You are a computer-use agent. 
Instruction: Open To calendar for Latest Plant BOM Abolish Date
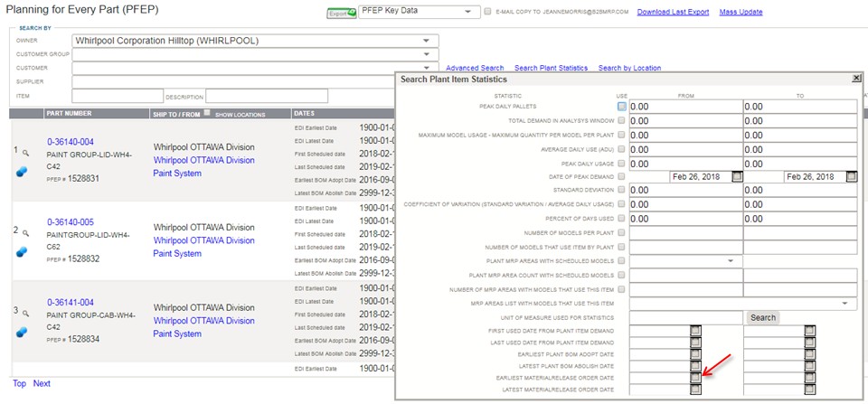pos(810,366)
